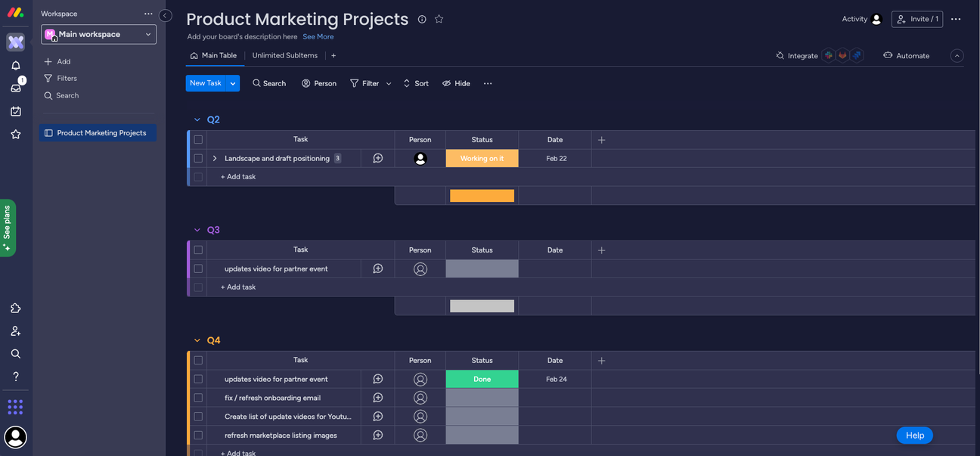The height and width of the screenshot is (456, 980).
Task: Select the Landscape and draft positioning row checkbox
Action: (198, 158)
